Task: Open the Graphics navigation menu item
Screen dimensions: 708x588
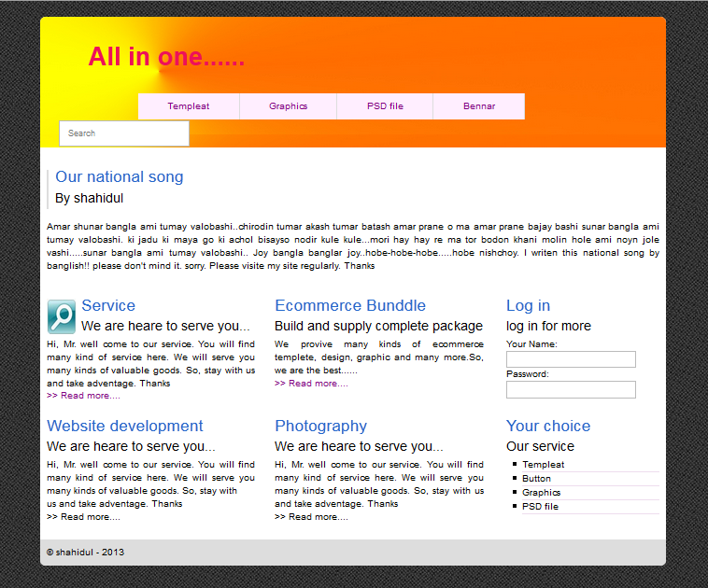Action: pyautogui.click(x=288, y=106)
